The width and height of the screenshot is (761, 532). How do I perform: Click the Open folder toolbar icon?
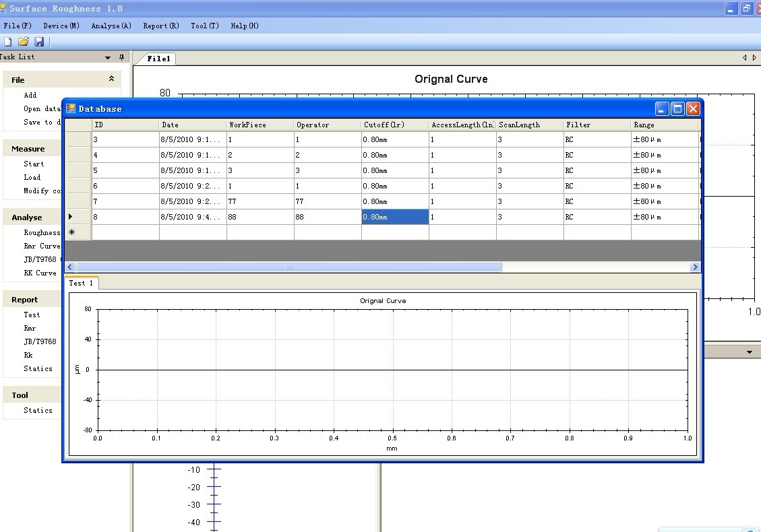pos(24,42)
